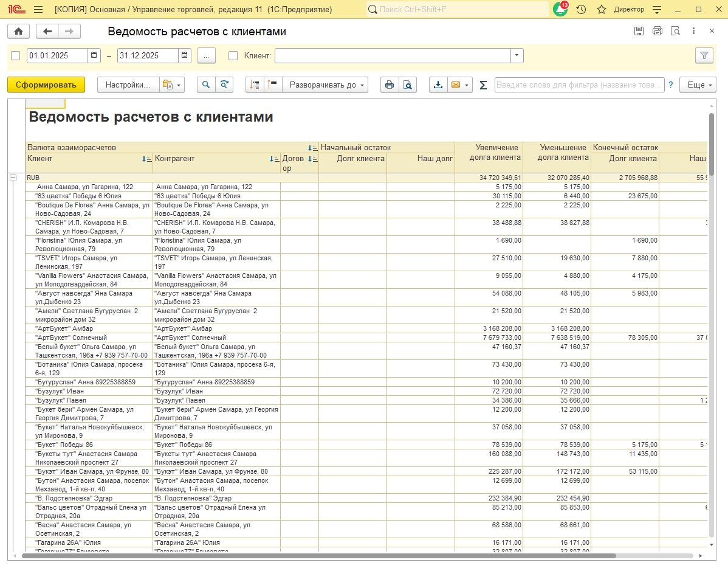Open the 1C main menu hamburger icon
This screenshot has height=568, width=728.
click(38, 9)
